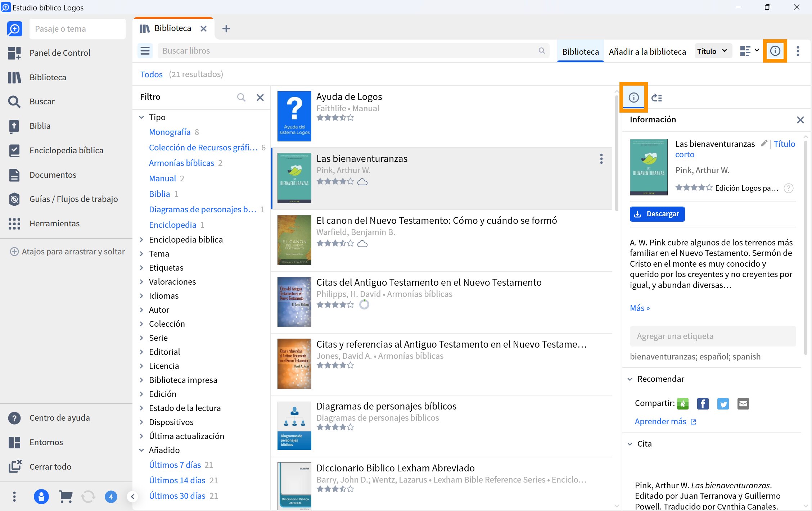
Task: Open the library panel kebab menu
Action: pyautogui.click(x=798, y=51)
